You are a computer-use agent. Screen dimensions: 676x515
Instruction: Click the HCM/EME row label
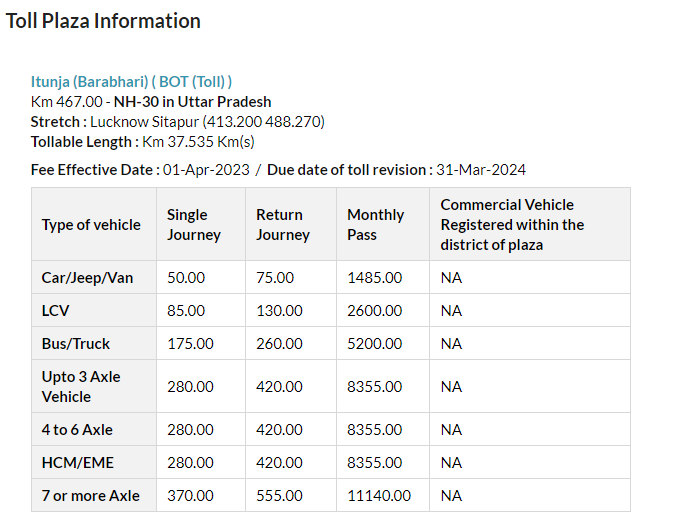pyautogui.click(x=76, y=463)
